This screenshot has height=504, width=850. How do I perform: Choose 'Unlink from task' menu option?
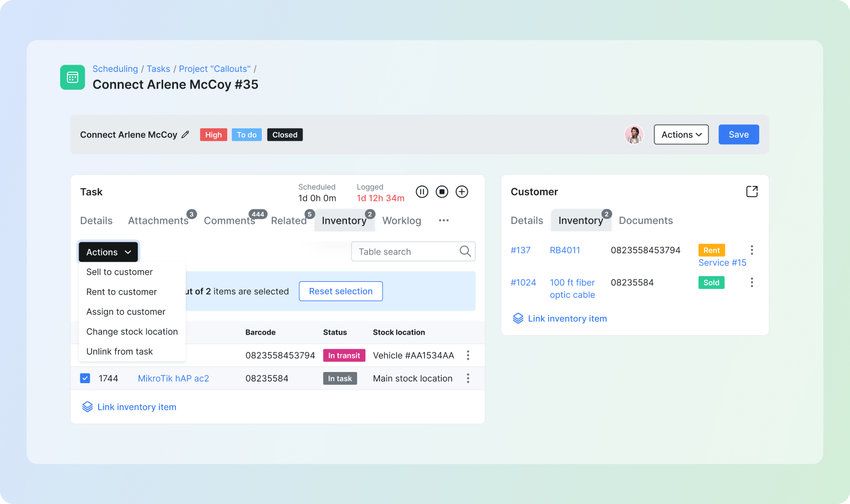click(119, 351)
